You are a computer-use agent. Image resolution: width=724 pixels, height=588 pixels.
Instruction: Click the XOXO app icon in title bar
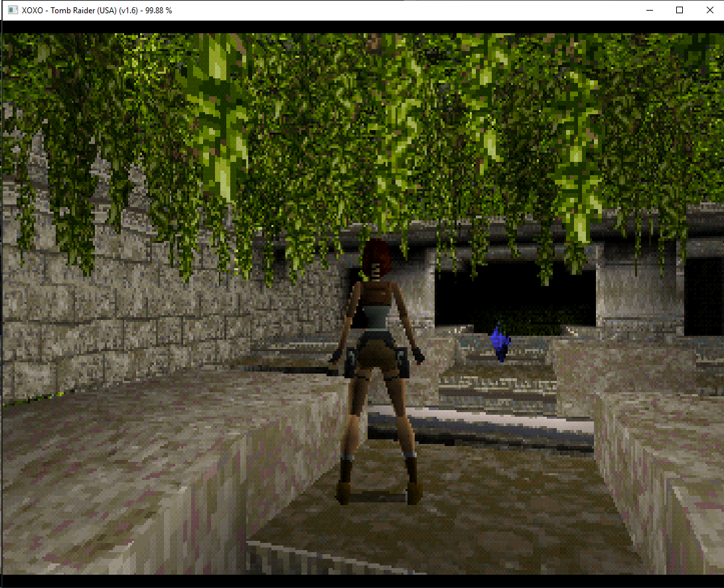(x=12, y=10)
